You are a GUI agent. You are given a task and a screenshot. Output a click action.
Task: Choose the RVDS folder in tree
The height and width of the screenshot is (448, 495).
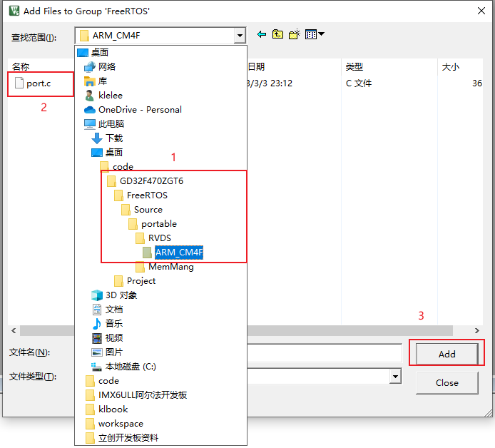pyautogui.click(x=159, y=238)
